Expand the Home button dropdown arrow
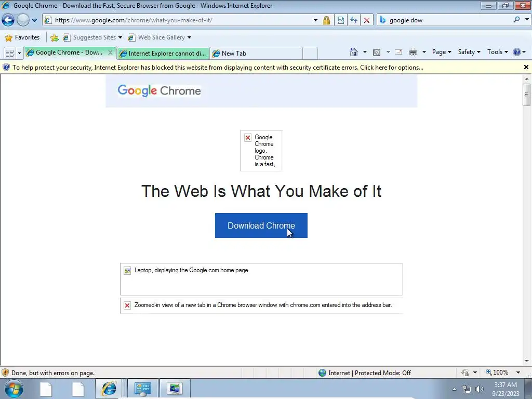This screenshot has height=399, width=532. (365, 52)
